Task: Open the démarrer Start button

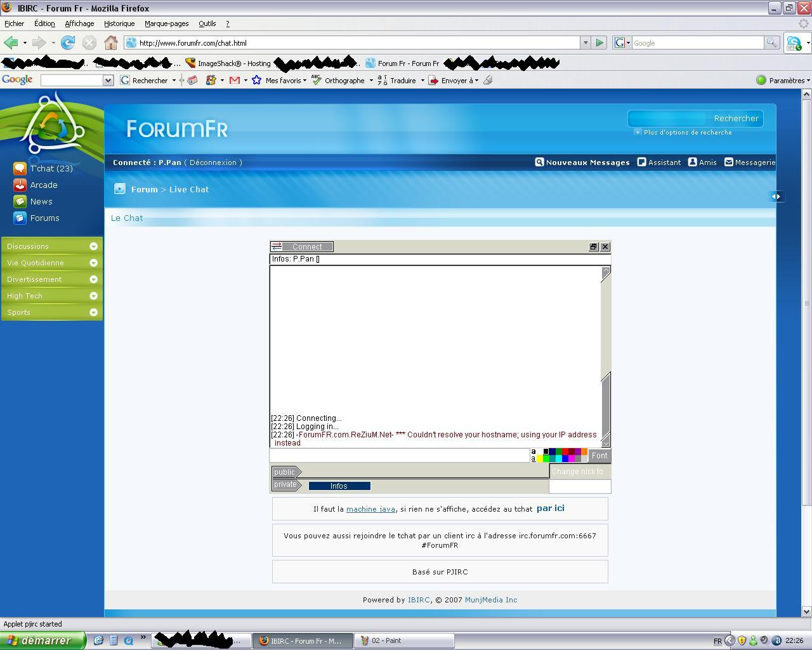Action: tap(43, 640)
